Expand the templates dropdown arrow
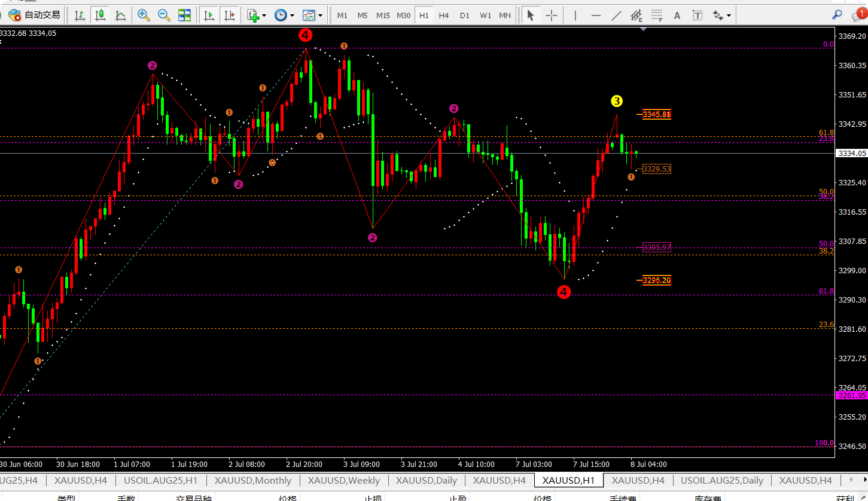Image resolution: width=868 pixels, height=501 pixels. pos(321,16)
